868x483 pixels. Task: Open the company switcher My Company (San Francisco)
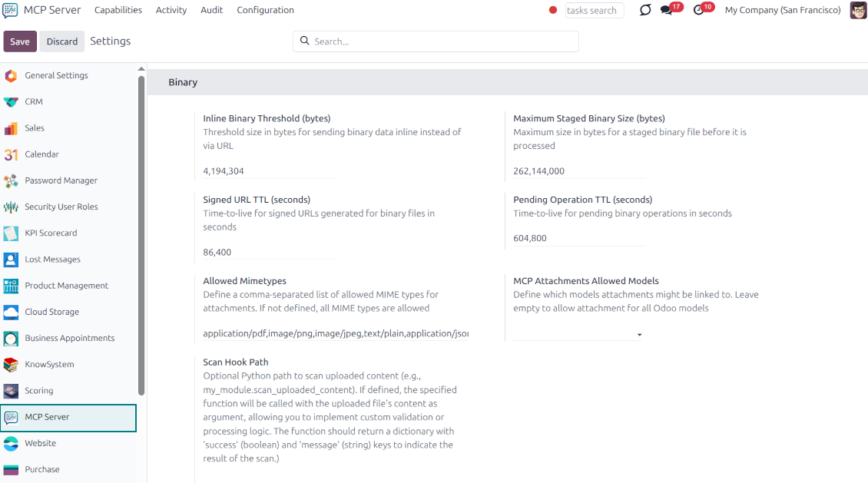pyautogui.click(x=782, y=10)
